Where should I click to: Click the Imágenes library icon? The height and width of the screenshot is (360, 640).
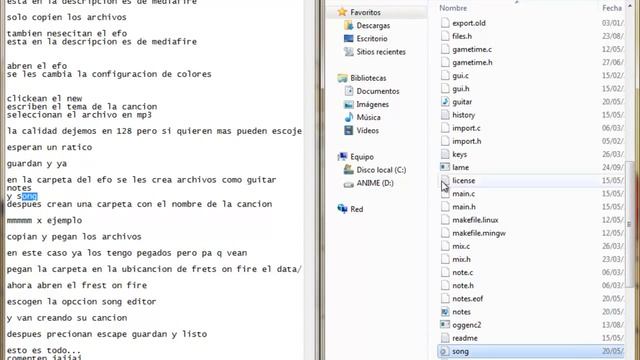(x=349, y=104)
